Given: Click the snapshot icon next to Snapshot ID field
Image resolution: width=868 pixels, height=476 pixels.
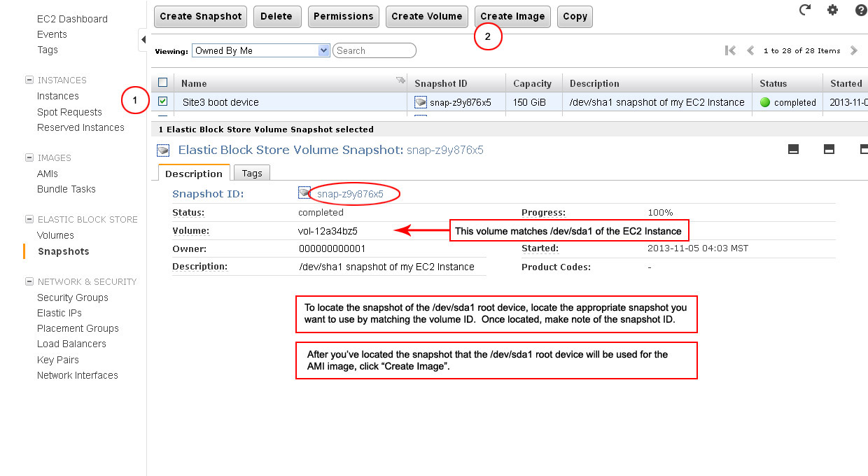Looking at the screenshot, I should pos(304,192).
